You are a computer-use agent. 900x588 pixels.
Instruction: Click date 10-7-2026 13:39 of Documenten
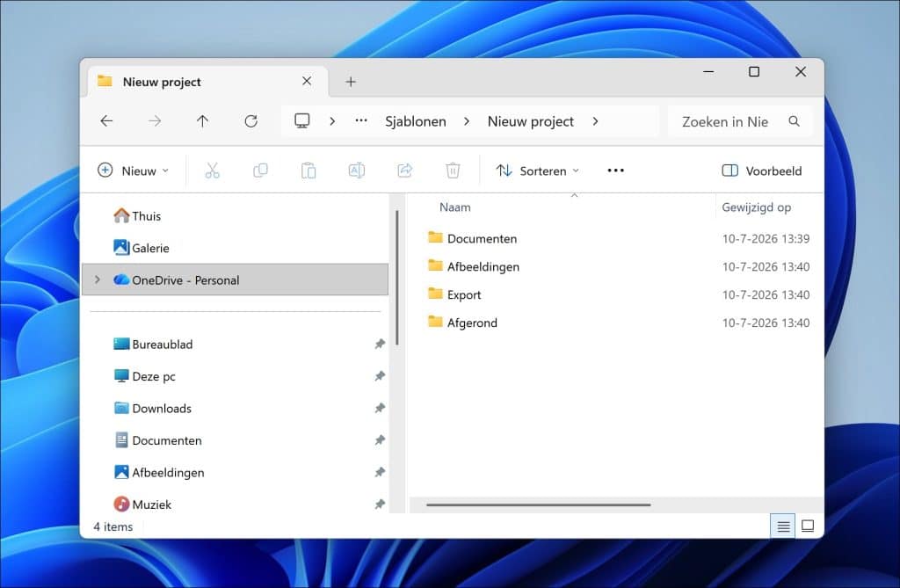(x=766, y=239)
